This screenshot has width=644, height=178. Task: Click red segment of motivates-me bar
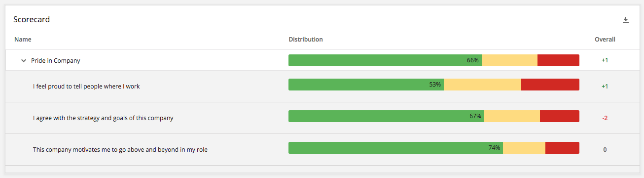point(562,148)
